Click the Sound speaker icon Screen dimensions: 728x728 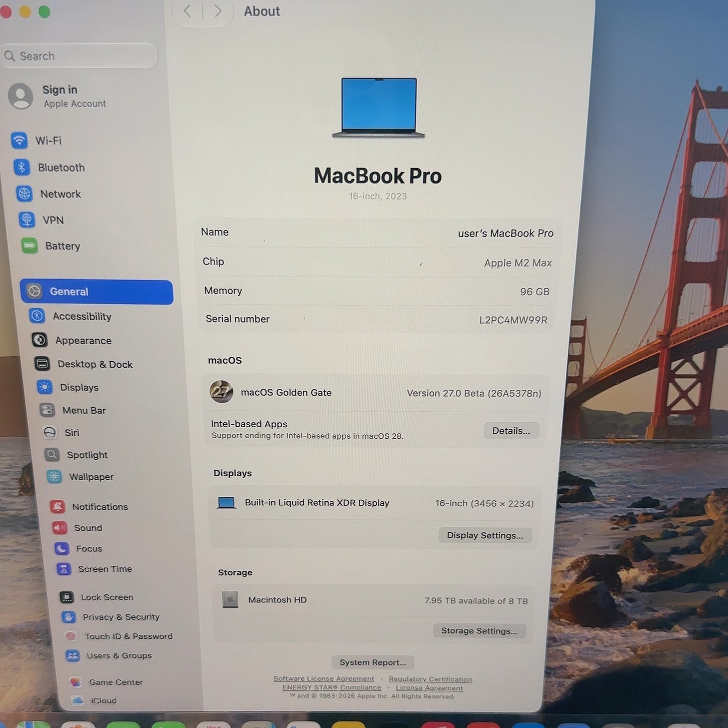[x=59, y=527]
